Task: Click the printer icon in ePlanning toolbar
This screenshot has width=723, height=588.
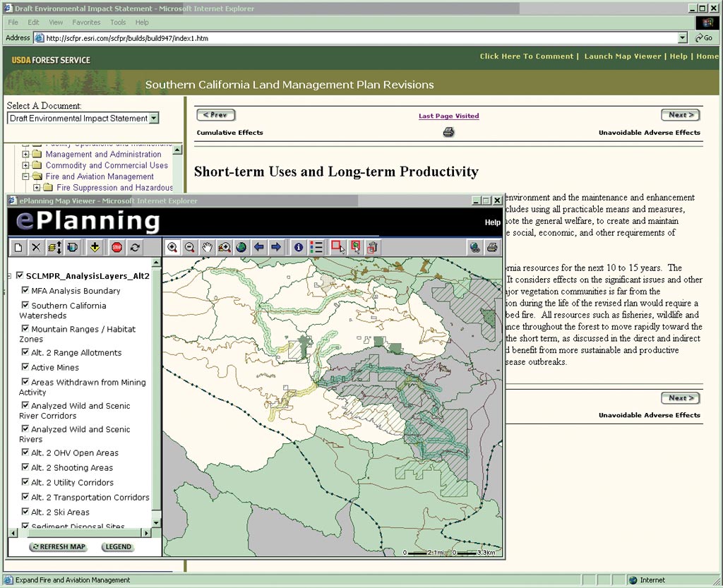Action: (x=492, y=248)
